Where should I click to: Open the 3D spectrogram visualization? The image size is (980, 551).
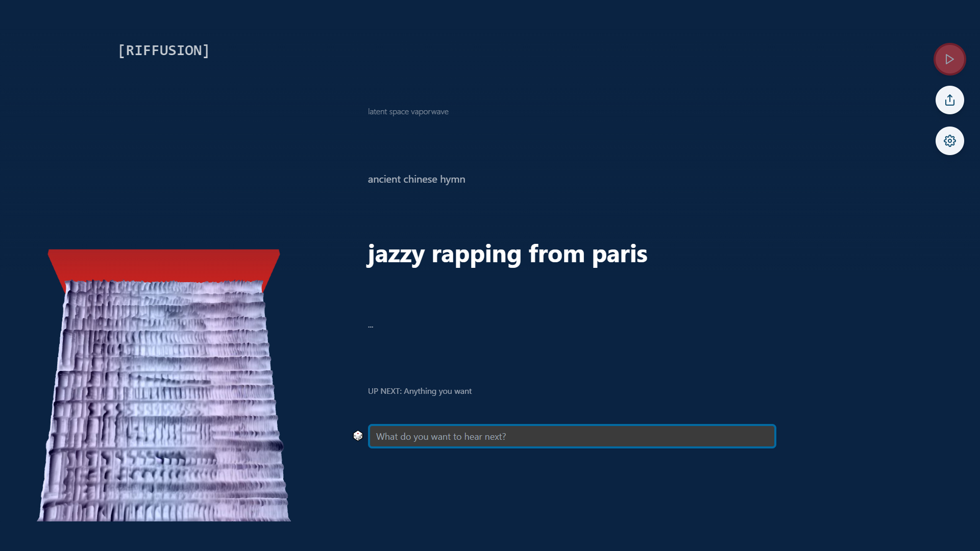[163, 385]
